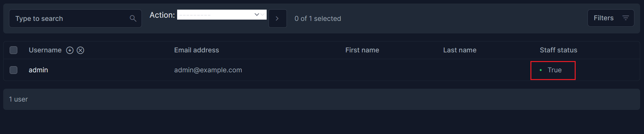Image resolution: width=644 pixels, height=134 pixels.
Task: Open the admin user link
Action: 38,70
